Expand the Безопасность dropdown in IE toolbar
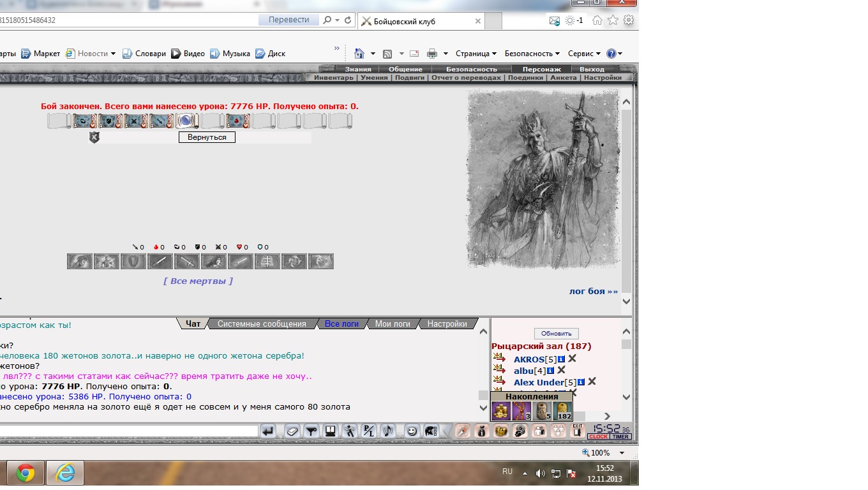 click(x=532, y=54)
